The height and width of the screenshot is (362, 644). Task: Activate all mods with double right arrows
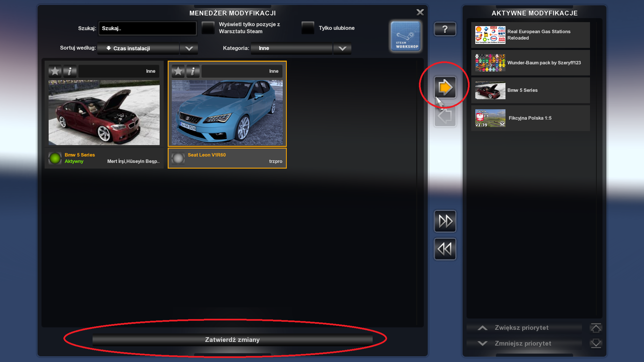tap(445, 221)
